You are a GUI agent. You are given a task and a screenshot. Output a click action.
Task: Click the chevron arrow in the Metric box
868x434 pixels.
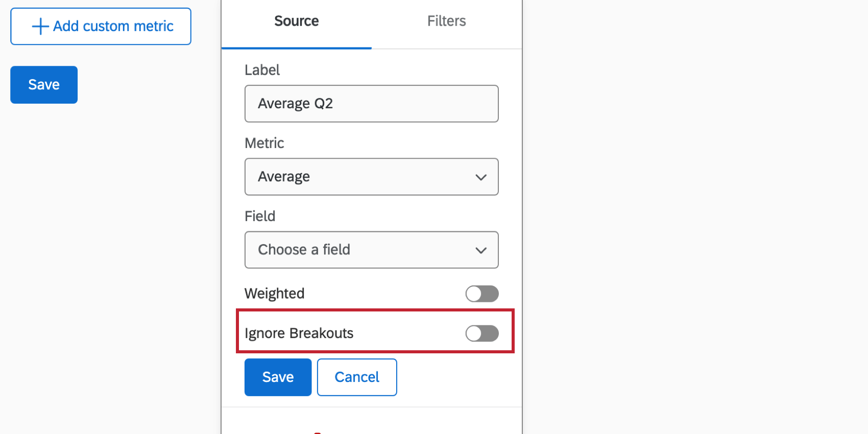480,177
